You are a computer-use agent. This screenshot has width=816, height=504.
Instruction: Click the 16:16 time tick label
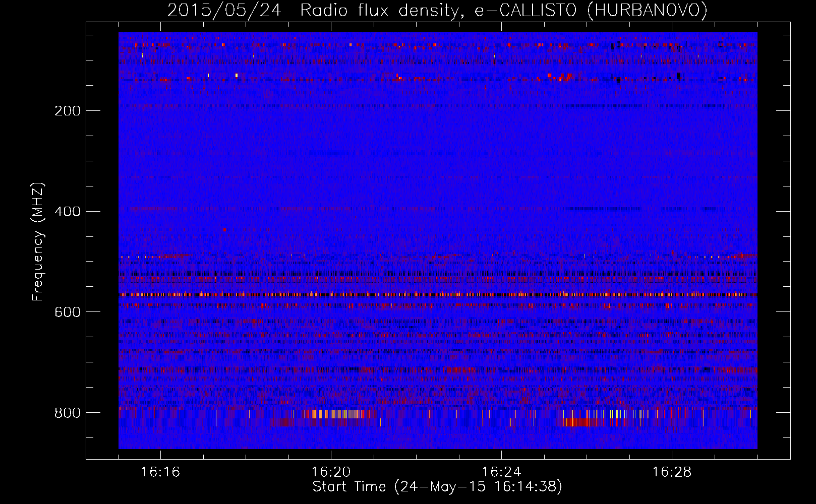click(160, 472)
